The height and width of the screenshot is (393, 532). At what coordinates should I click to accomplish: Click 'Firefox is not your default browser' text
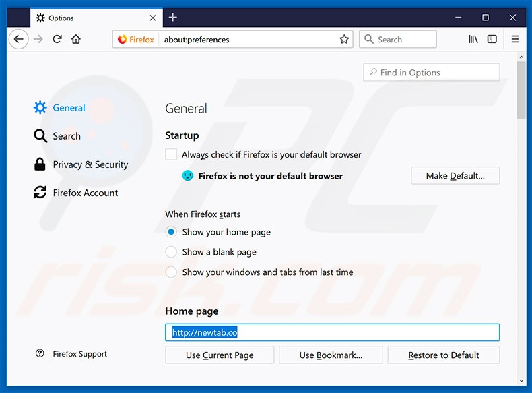(271, 176)
